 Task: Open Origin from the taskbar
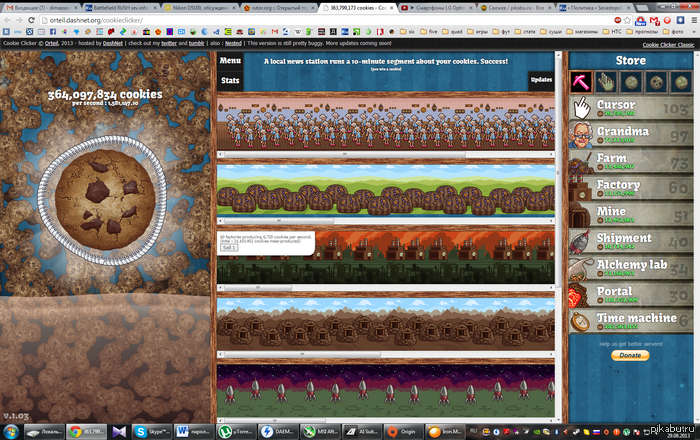pyautogui.click(x=402, y=432)
